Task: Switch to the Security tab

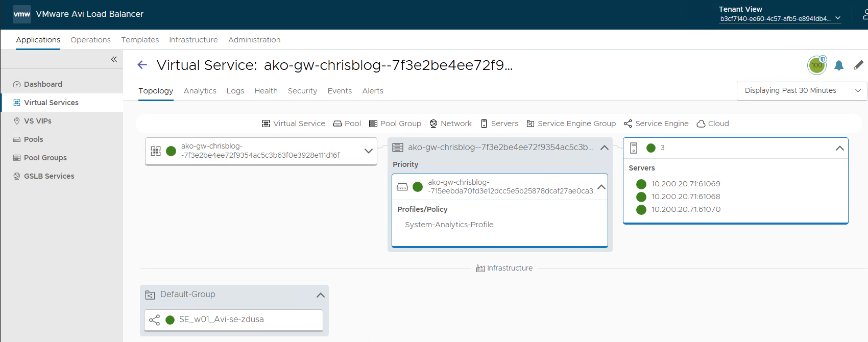Action: pos(302,91)
